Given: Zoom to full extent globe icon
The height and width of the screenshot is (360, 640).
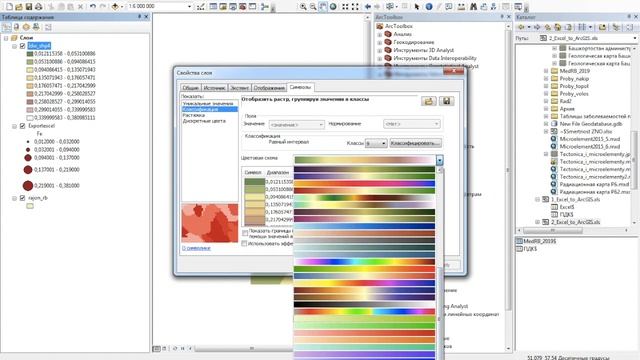Looking at the screenshot, I should pos(333,7).
